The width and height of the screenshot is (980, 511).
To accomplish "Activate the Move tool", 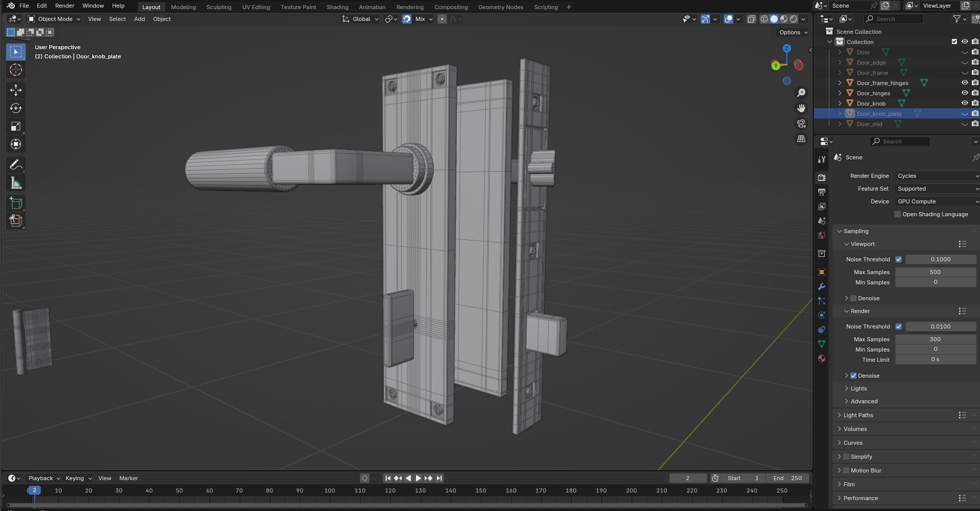I will pyautogui.click(x=16, y=90).
